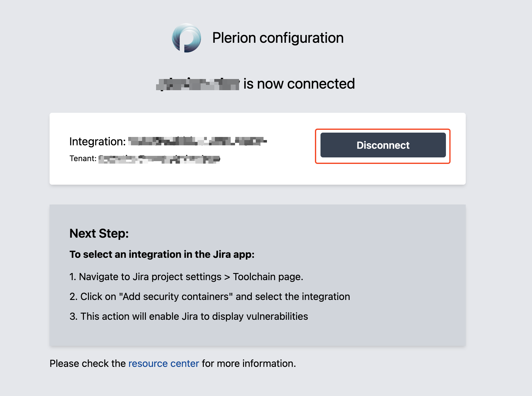Click the word "Navigate" in step 1

[100, 277]
